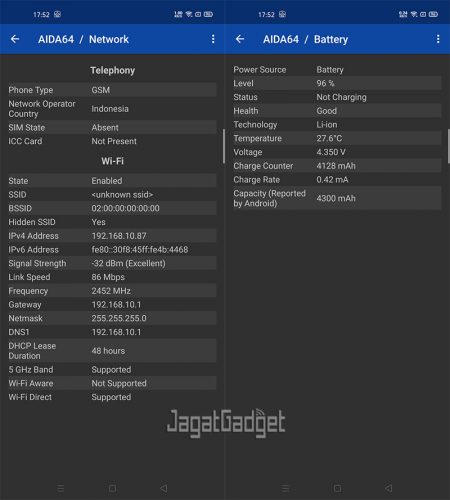Tap home square button on Battery screen

pyautogui.click(x=337, y=489)
